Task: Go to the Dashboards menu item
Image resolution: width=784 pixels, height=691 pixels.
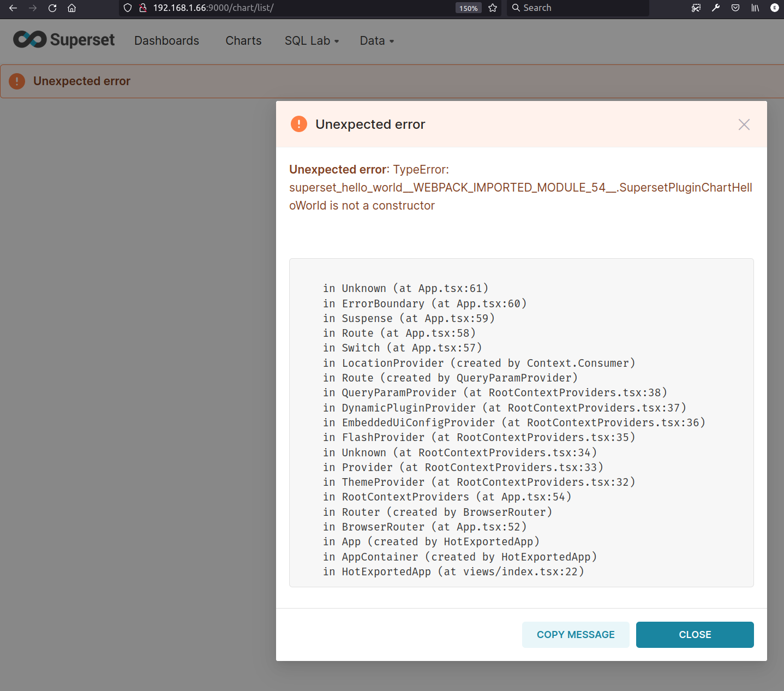Action: tap(166, 40)
